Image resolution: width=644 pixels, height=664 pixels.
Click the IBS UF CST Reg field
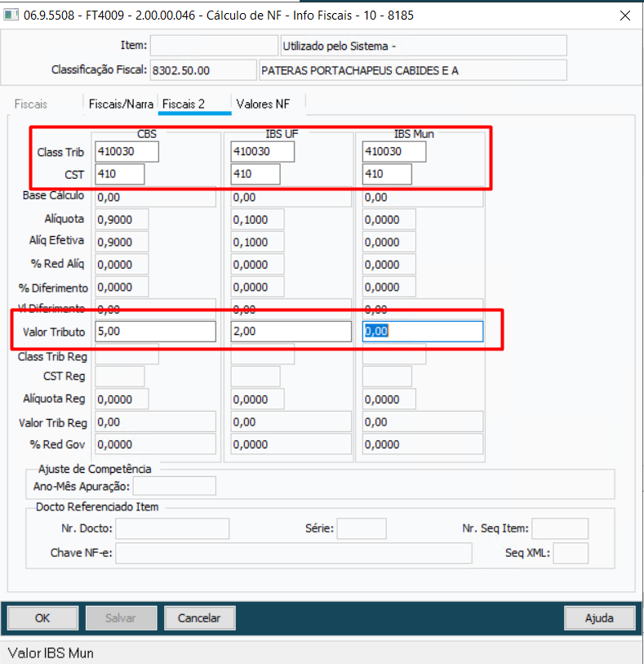pos(255,376)
